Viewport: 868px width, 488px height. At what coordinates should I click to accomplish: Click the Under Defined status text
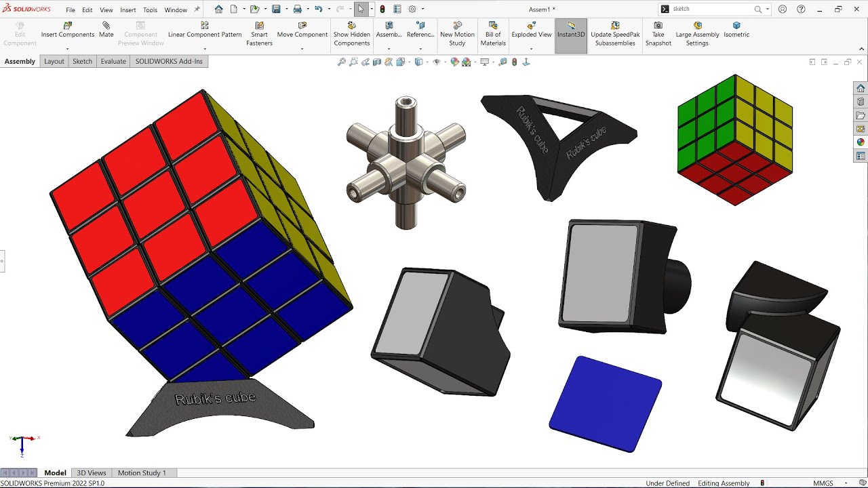coord(667,483)
